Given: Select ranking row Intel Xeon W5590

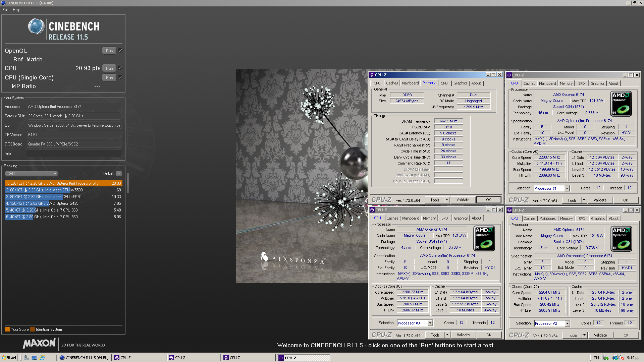Looking at the screenshot, I should point(63,190).
